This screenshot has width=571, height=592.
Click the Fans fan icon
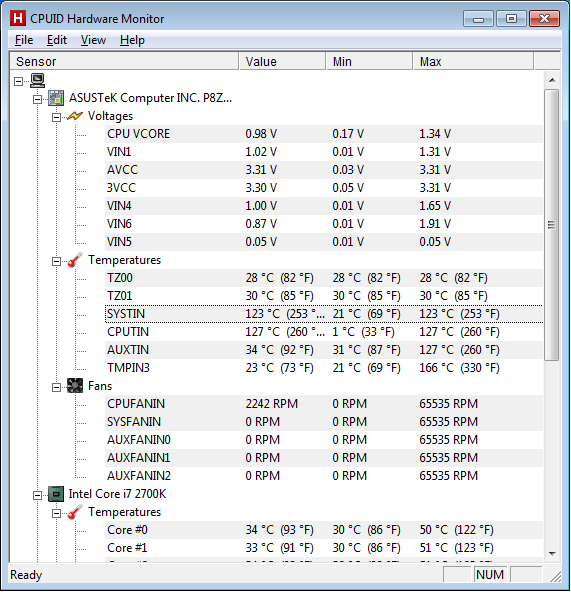point(75,386)
